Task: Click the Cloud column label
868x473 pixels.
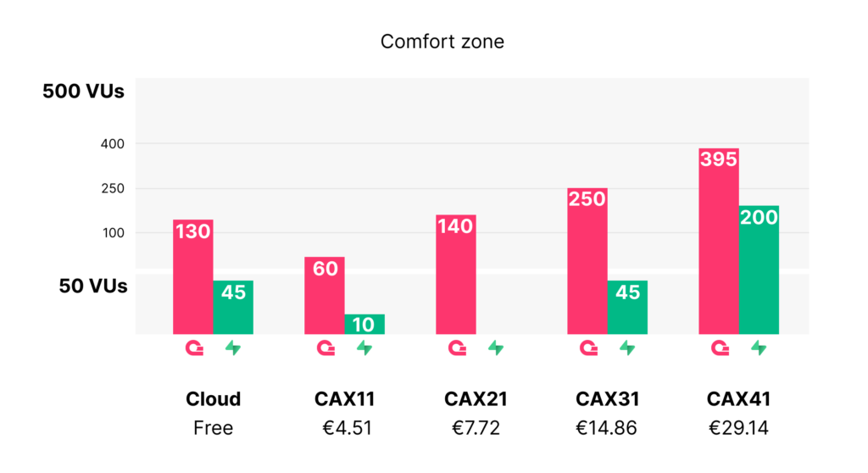Action: coord(214,398)
